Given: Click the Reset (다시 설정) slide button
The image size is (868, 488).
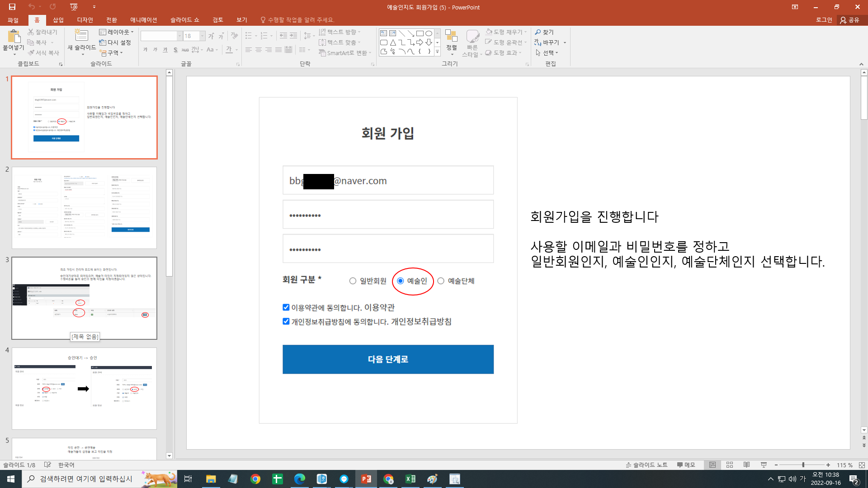Looking at the screenshot, I should pyautogui.click(x=115, y=42).
